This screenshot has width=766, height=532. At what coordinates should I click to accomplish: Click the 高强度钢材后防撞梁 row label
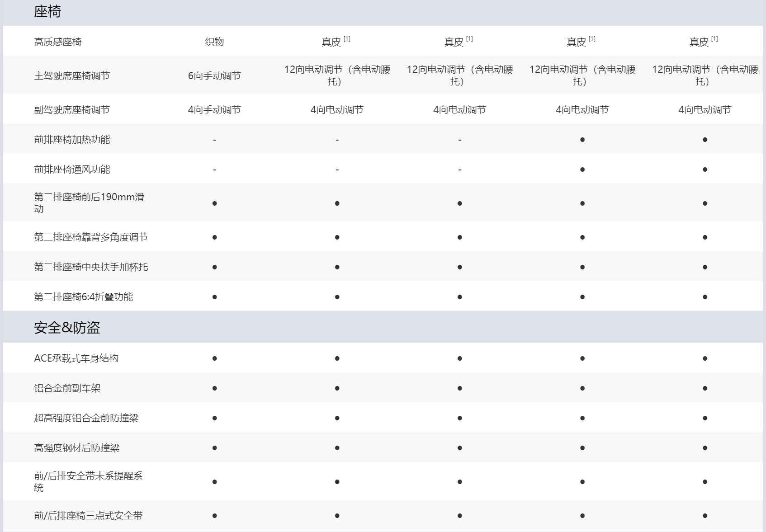pos(77,447)
